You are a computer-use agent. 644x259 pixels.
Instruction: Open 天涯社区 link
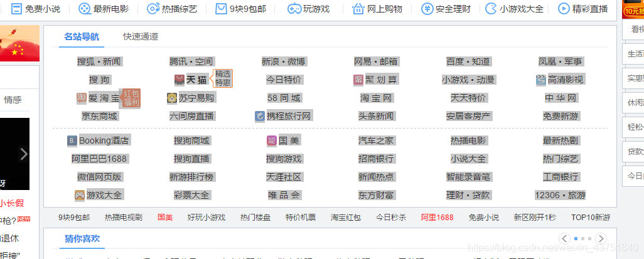pyautogui.click(x=284, y=177)
